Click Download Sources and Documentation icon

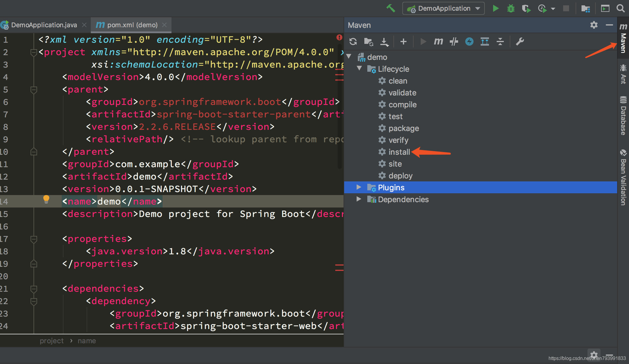click(384, 42)
